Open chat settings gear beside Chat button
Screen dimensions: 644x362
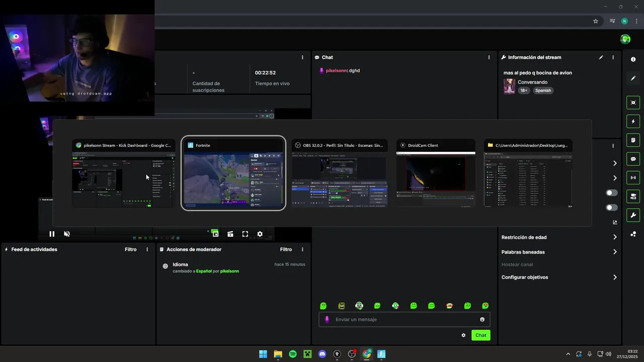[463, 335]
